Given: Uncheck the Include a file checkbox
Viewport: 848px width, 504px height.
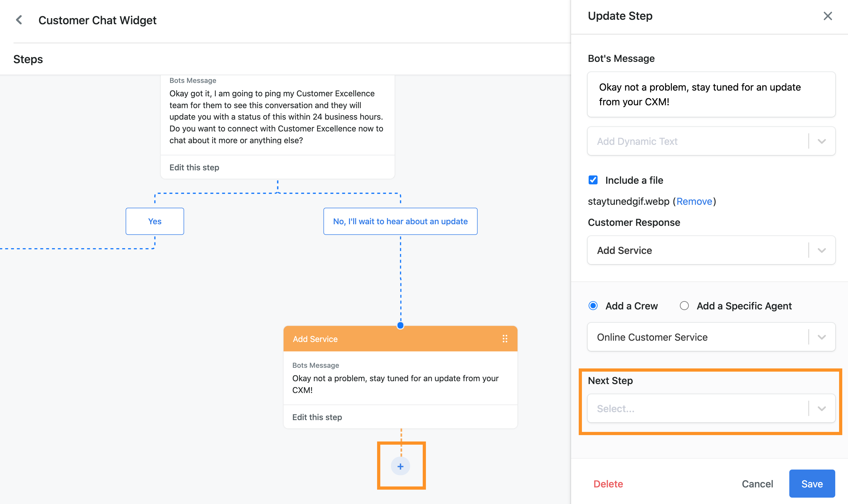Looking at the screenshot, I should (593, 180).
